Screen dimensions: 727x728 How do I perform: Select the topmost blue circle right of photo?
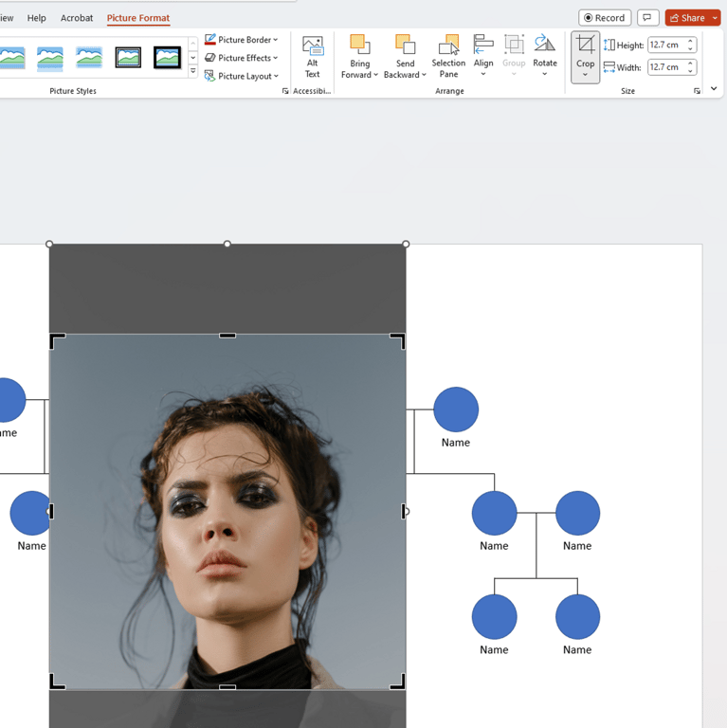(x=456, y=409)
